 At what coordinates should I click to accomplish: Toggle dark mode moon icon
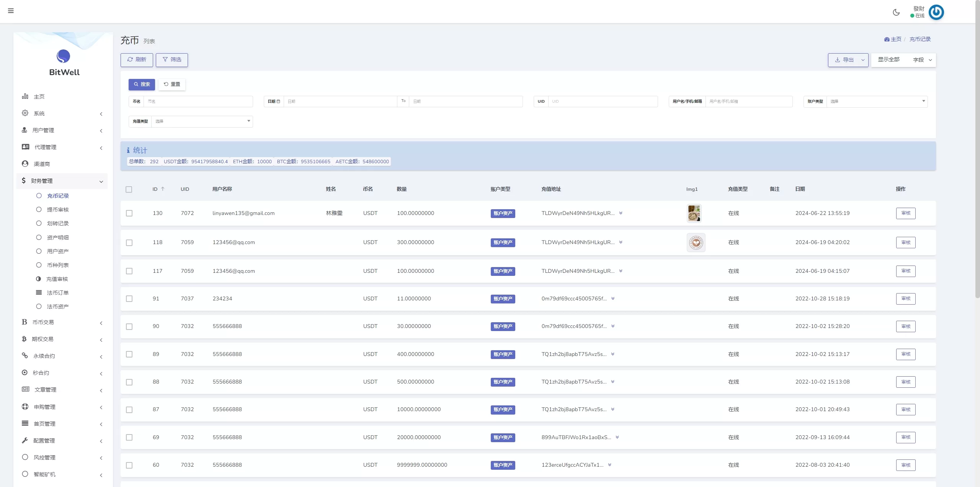point(896,12)
